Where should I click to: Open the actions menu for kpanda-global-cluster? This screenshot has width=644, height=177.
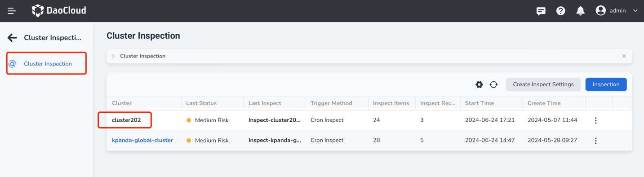tap(596, 141)
